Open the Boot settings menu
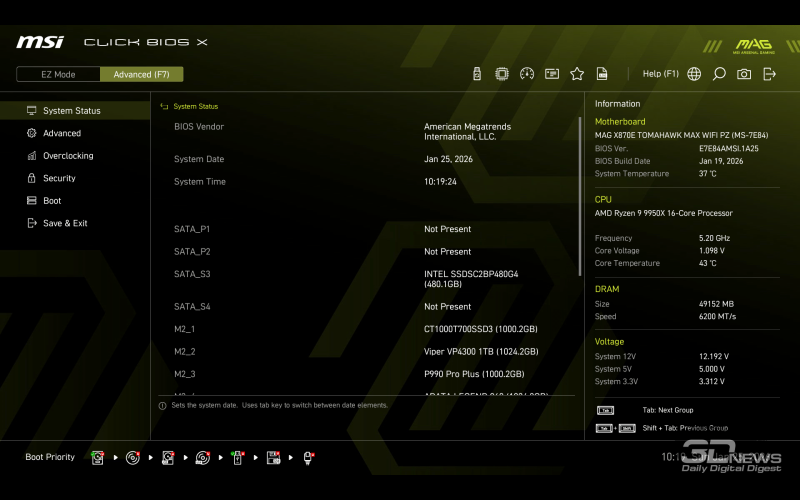800x500 pixels. click(52, 201)
